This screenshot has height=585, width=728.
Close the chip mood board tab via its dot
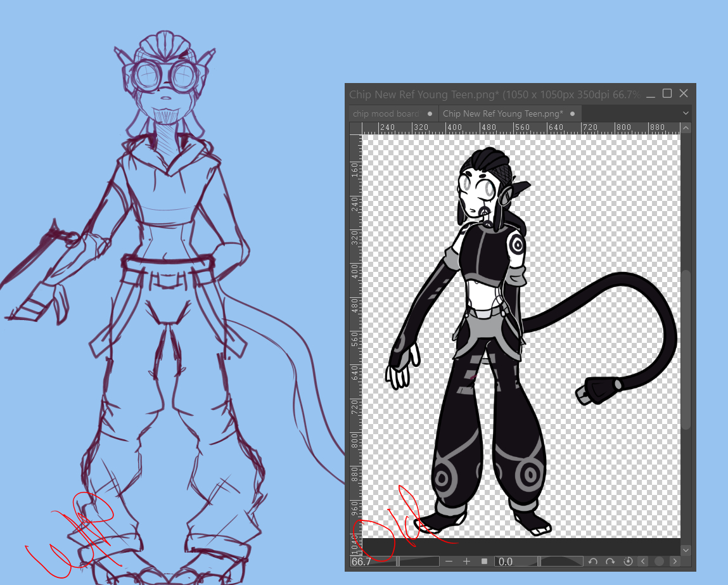click(430, 113)
